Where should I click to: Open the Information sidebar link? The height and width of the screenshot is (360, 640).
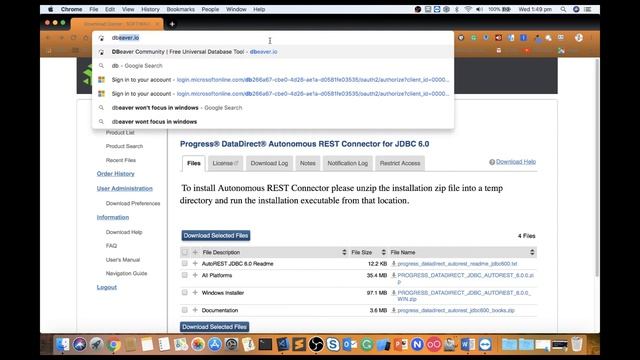(x=113, y=218)
